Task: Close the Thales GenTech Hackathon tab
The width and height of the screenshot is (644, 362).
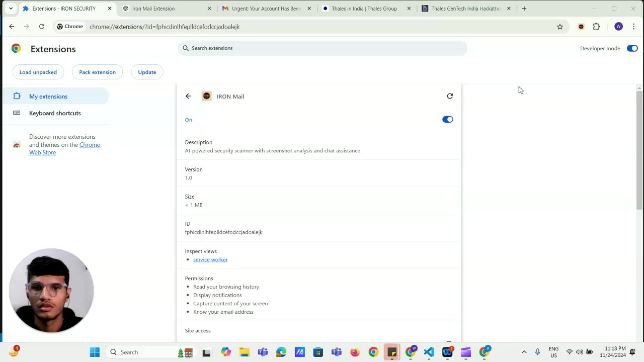Action: [x=509, y=9]
